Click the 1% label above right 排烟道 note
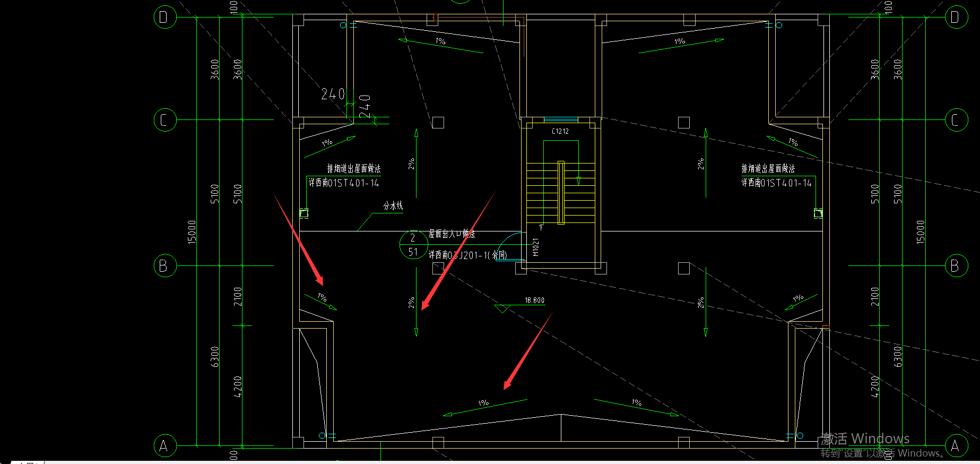Image resolution: width=980 pixels, height=464 pixels. 793,142
